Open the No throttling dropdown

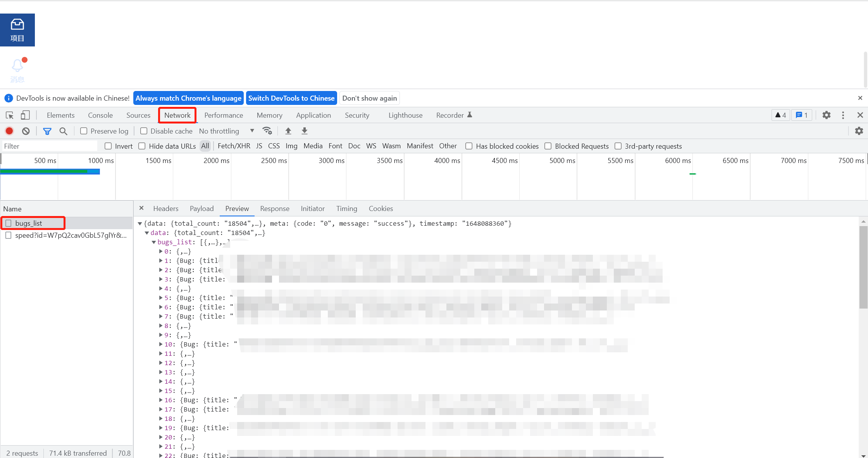(226, 131)
